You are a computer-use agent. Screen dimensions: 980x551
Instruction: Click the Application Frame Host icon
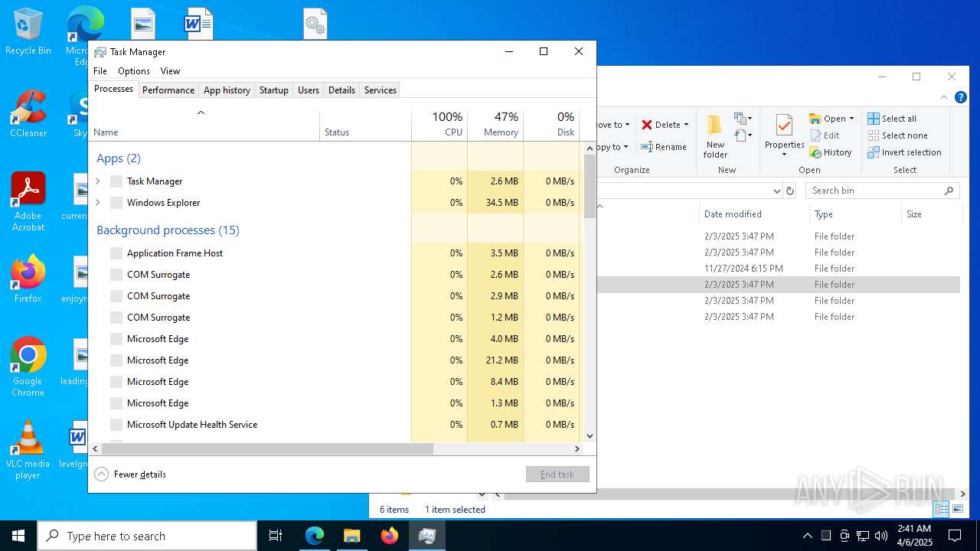pyautogui.click(x=116, y=253)
